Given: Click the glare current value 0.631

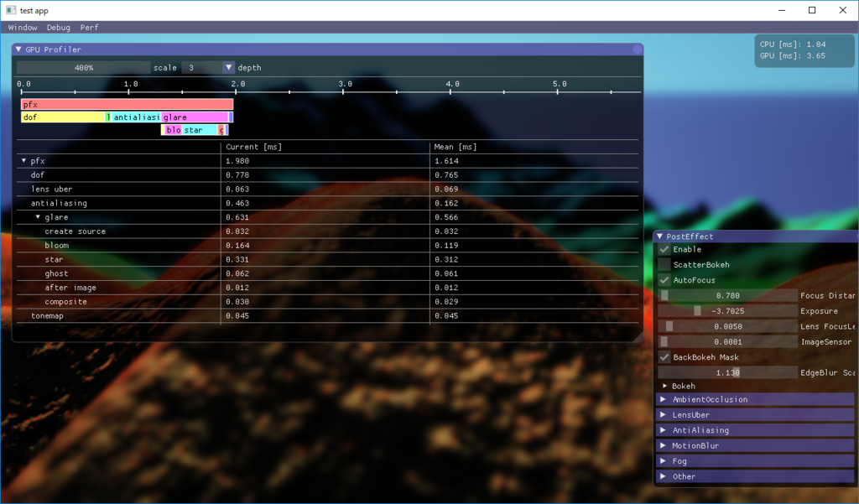Looking at the screenshot, I should coord(237,217).
